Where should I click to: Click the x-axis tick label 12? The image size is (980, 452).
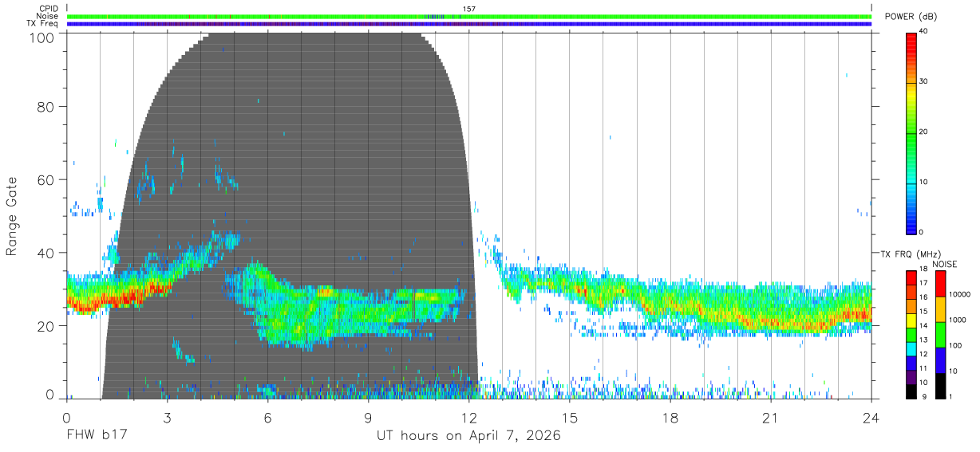[x=469, y=418]
